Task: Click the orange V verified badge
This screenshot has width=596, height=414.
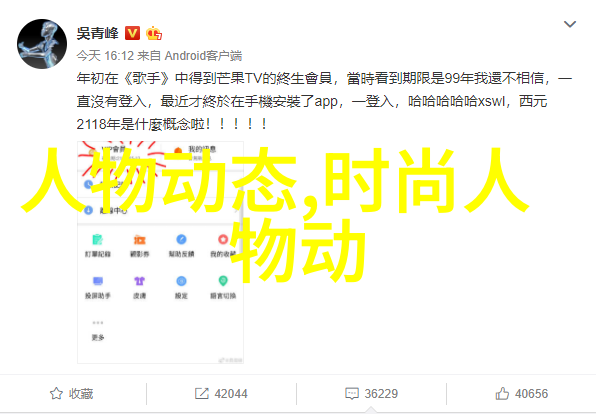Action: pos(132,33)
